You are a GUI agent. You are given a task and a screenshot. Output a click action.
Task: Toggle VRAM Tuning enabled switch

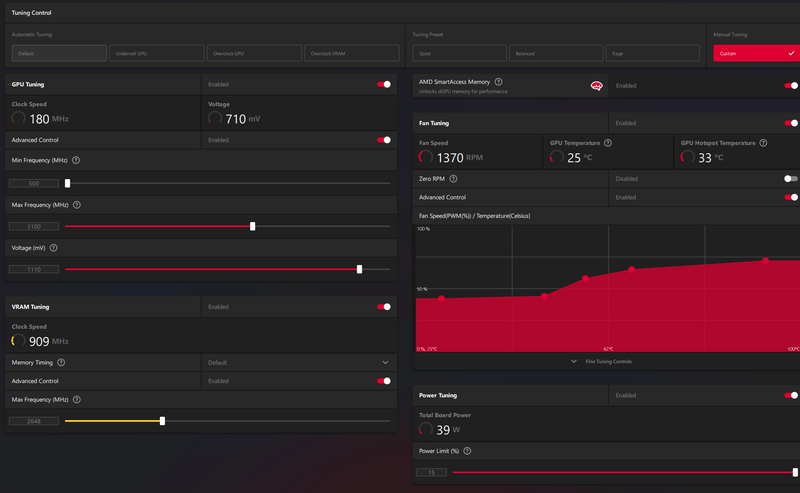point(384,307)
